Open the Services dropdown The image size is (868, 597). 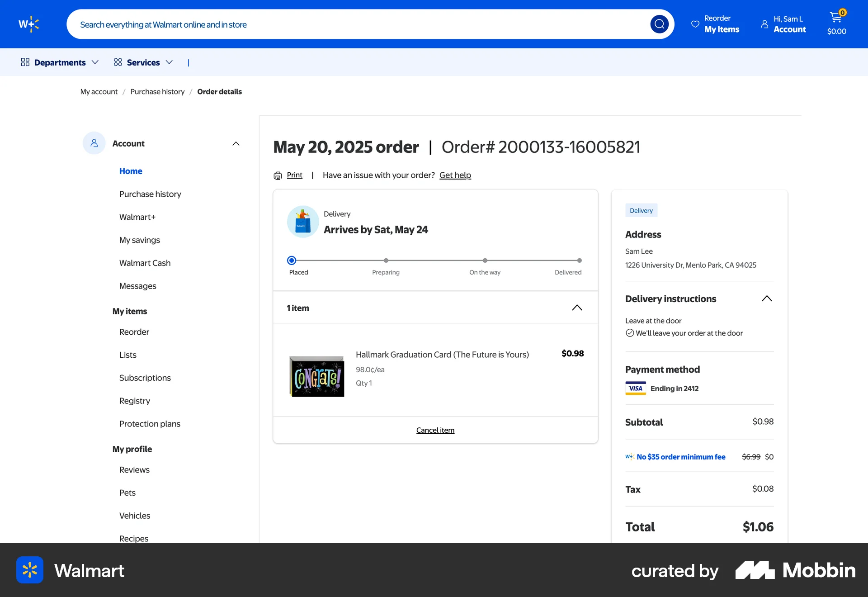pyautogui.click(x=143, y=62)
